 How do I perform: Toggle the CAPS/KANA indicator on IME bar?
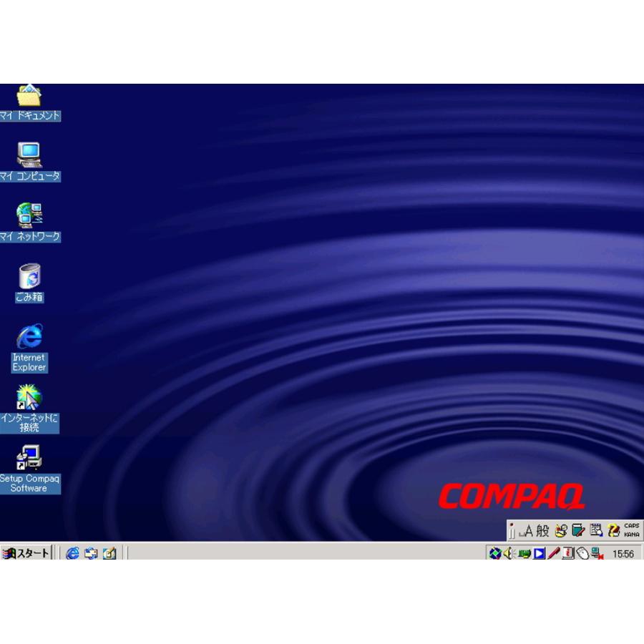point(632,530)
